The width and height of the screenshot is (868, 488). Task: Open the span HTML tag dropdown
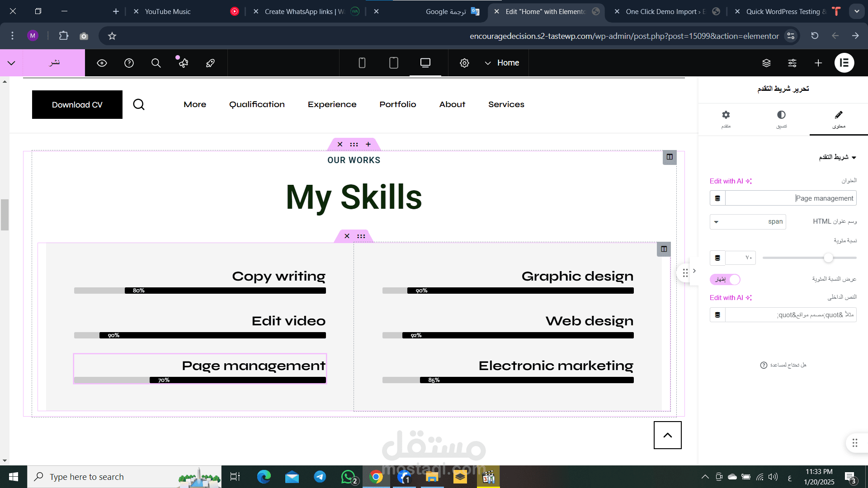pos(747,221)
